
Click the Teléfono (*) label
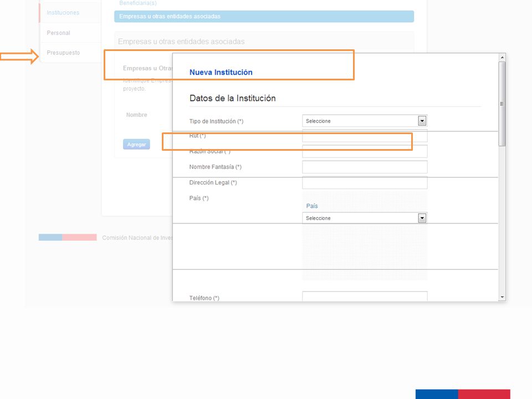[204, 298]
